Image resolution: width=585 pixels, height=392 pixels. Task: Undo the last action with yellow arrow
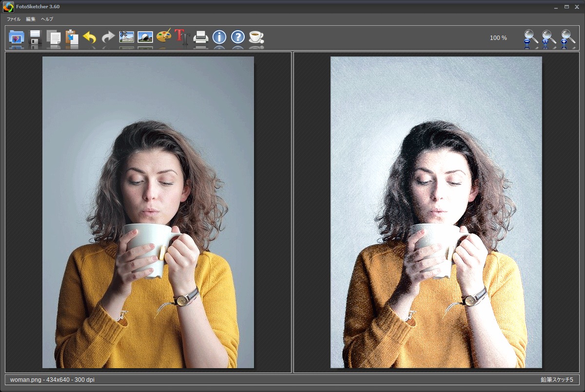pyautogui.click(x=90, y=37)
